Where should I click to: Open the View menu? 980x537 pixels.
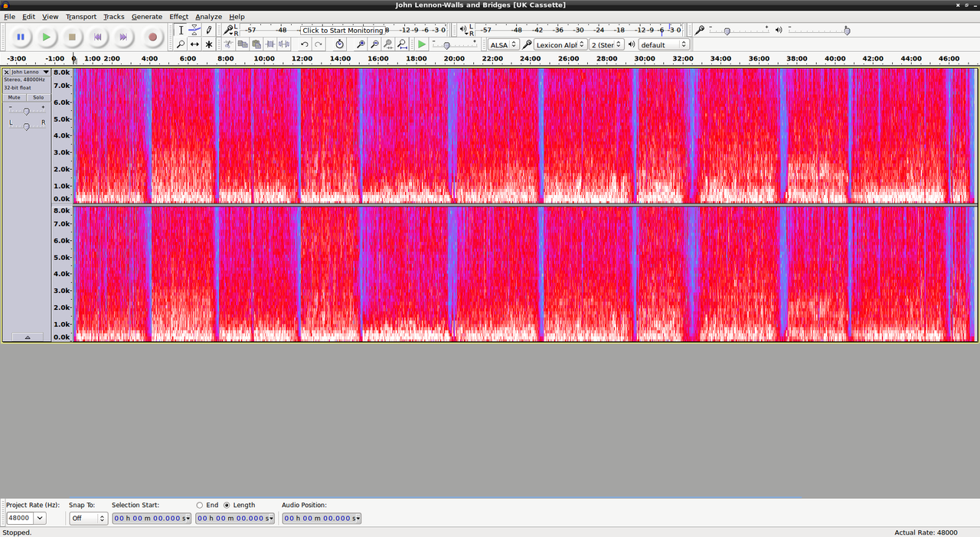click(50, 16)
